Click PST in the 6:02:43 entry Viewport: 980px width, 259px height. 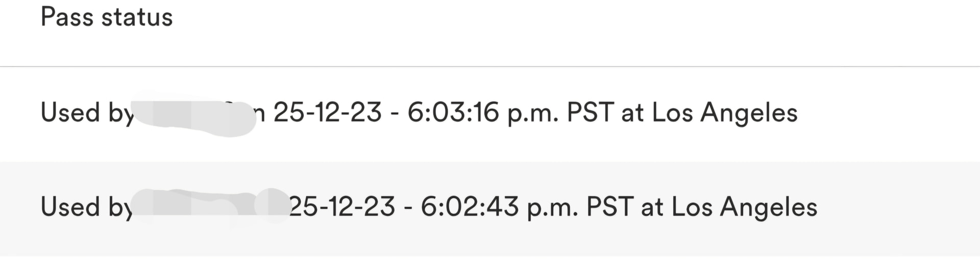pyautogui.click(x=609, y=207)
